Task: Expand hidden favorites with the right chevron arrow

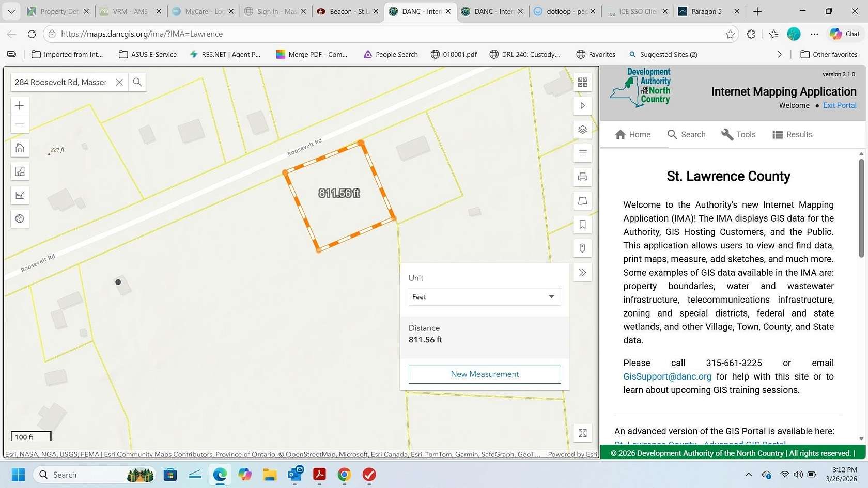Action: 780,54
